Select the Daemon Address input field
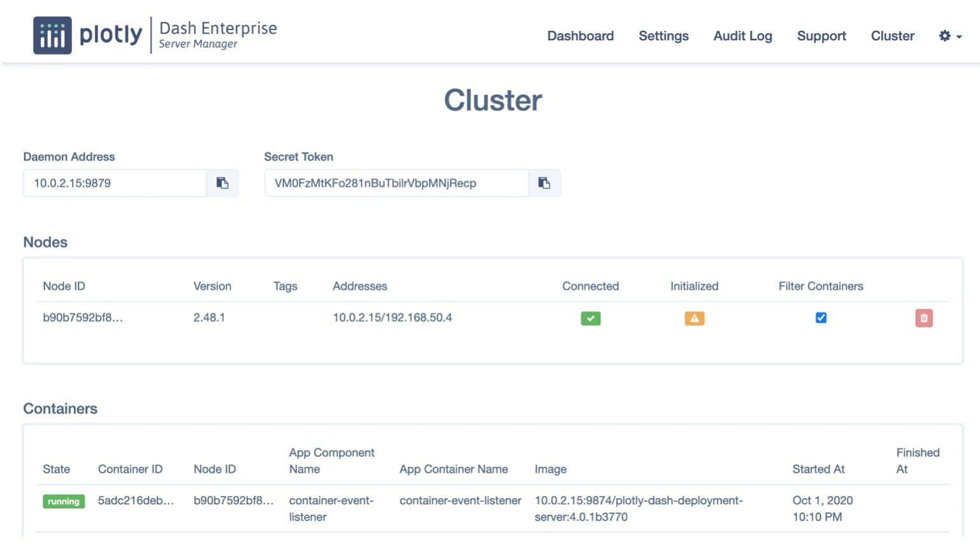The width and height of the screenshot is (980, 551). (x=115, y=183)
